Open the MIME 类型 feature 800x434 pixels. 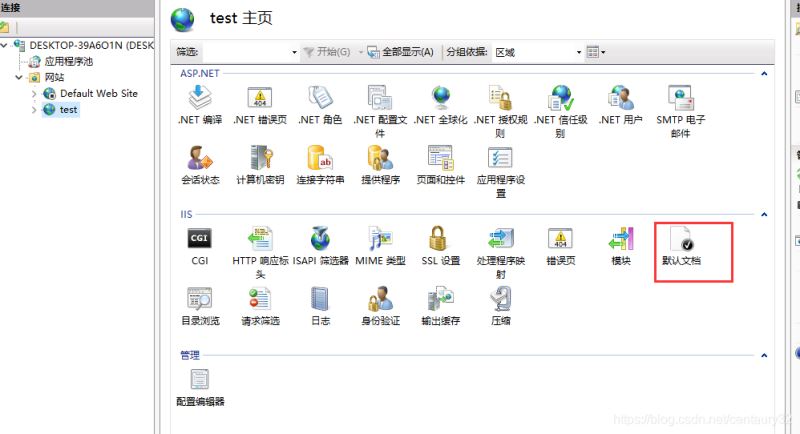380,247
